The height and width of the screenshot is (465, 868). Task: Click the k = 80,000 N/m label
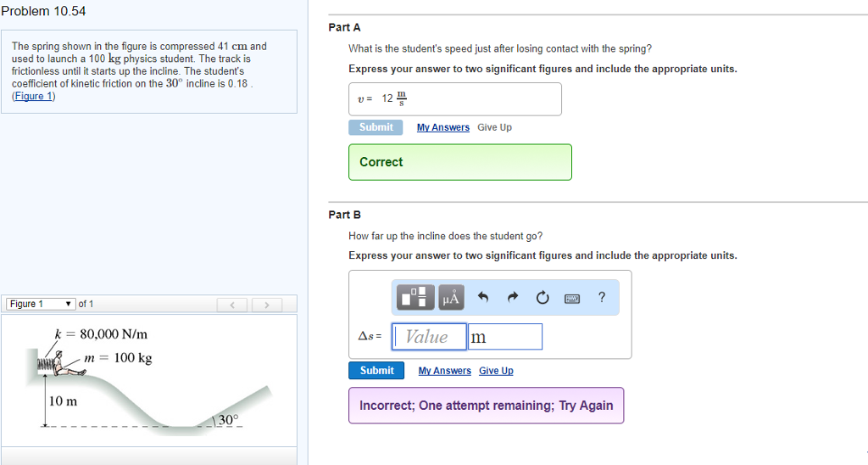[101, 334]
